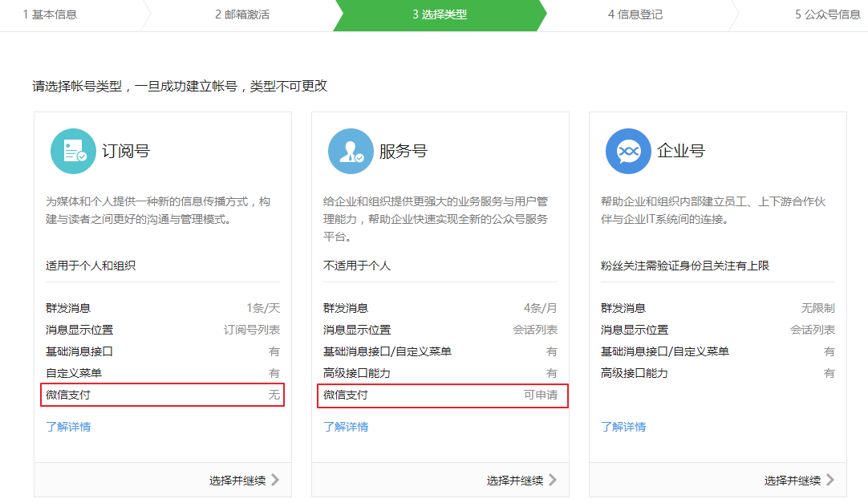The width and height of the screenshot is (868, 503).
Task: Click 可申请 value in 服务号 card
Action: click(541, 395)
